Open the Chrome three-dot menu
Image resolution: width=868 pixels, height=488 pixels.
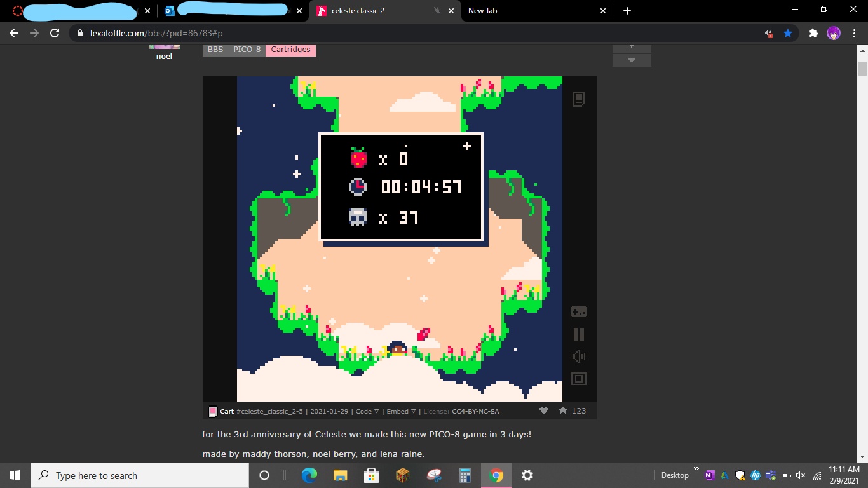tap(853, 33)
